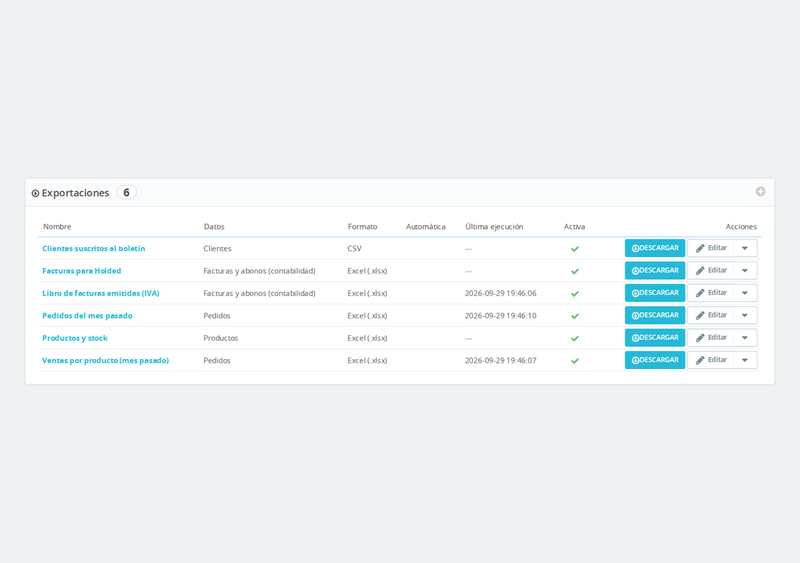Open the Productos y stock link
The height and width of the screenshot is (563, 800).
point(74,338)
